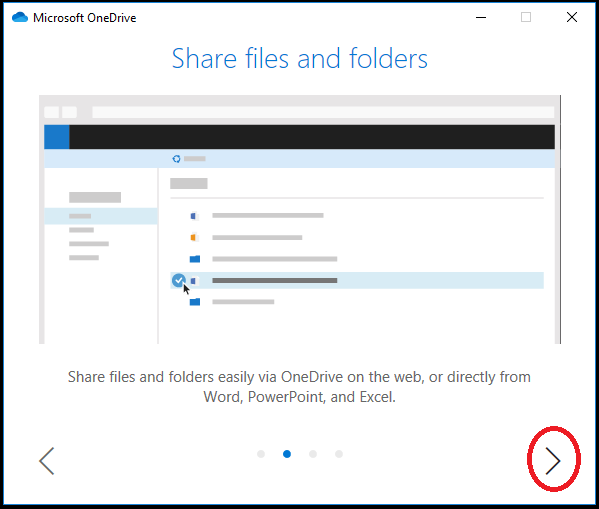Image resolution: width=599 pixels, height=509 pixels.
Task: Click the blue app square in black header
Action: tap(57, 137)
